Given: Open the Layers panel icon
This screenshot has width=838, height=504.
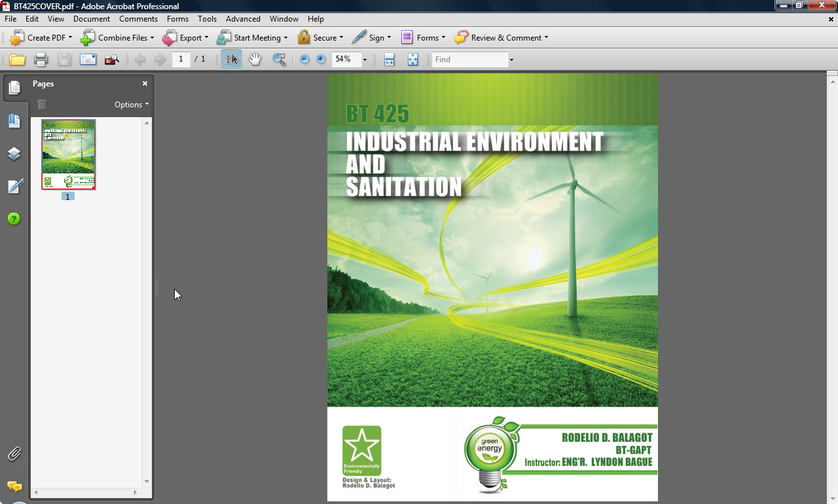Looking at the screenshot, I should [x=14, y=154].
